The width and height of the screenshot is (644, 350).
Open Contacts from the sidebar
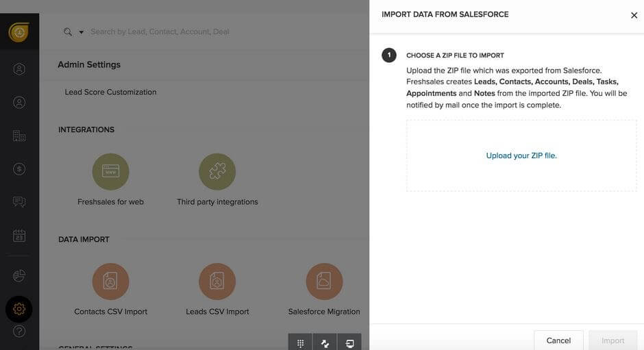19,102
